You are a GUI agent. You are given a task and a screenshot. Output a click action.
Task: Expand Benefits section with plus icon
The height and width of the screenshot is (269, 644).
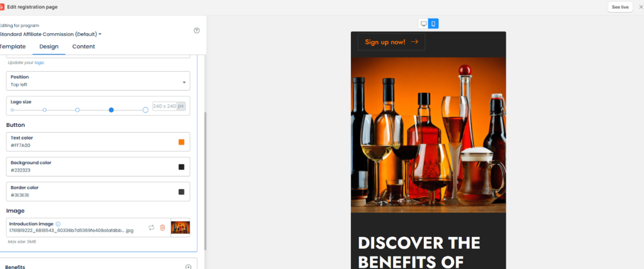[x=189, y=266]
